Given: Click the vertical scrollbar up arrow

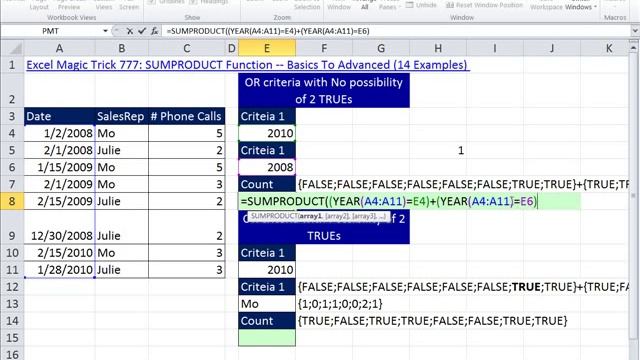Looking at the screenshot, I should (634, 47).
